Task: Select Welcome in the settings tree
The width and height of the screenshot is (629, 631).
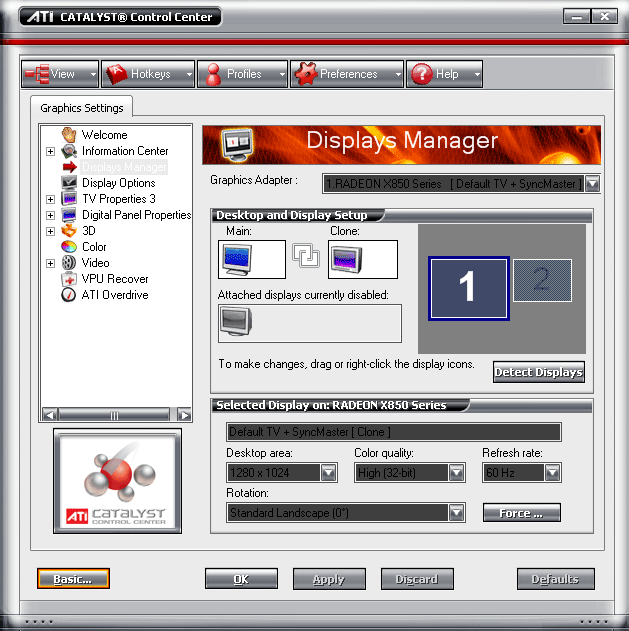Action: tap(105, 135)
